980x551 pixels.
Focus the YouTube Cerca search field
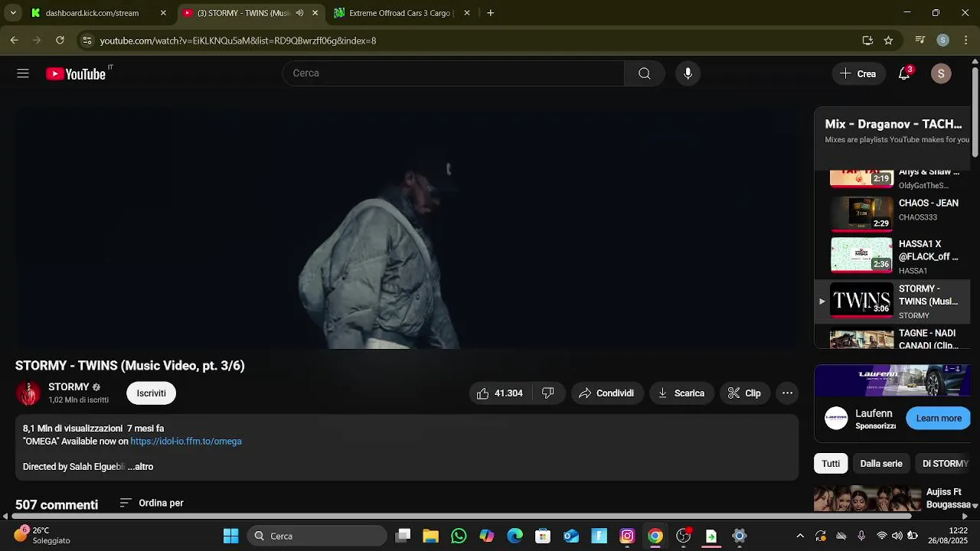click(453, 73)
